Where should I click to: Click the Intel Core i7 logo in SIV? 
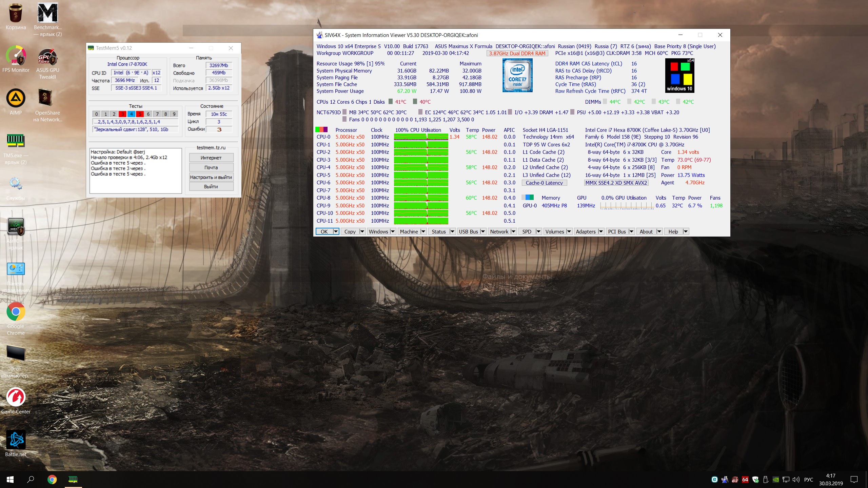(x=517, y=75)
